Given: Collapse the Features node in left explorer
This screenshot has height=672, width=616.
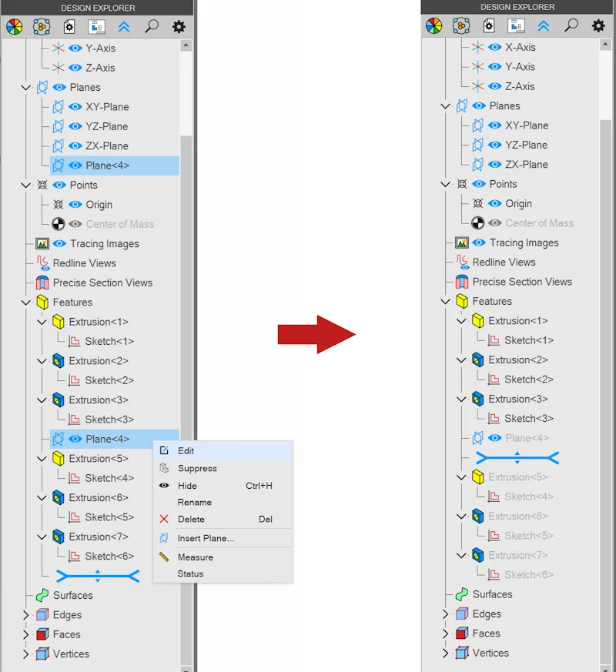Looking at the screenshot, I should pos(25,303).
